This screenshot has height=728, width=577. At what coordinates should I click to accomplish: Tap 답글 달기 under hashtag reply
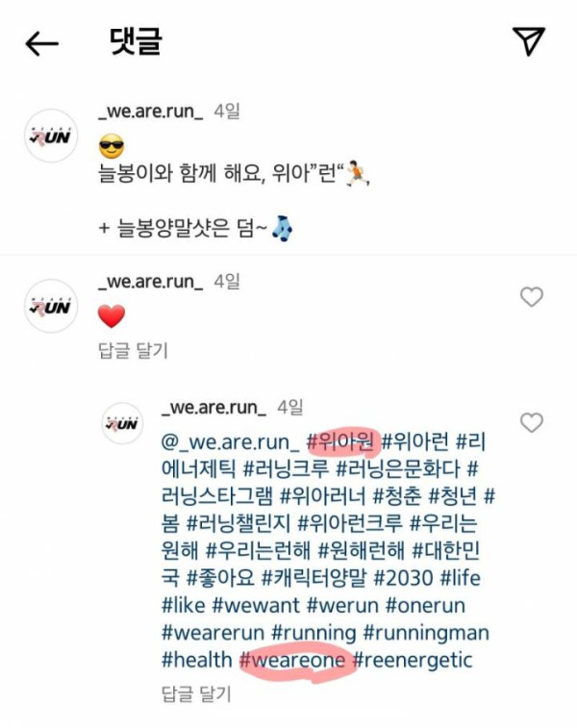(196, 693)
